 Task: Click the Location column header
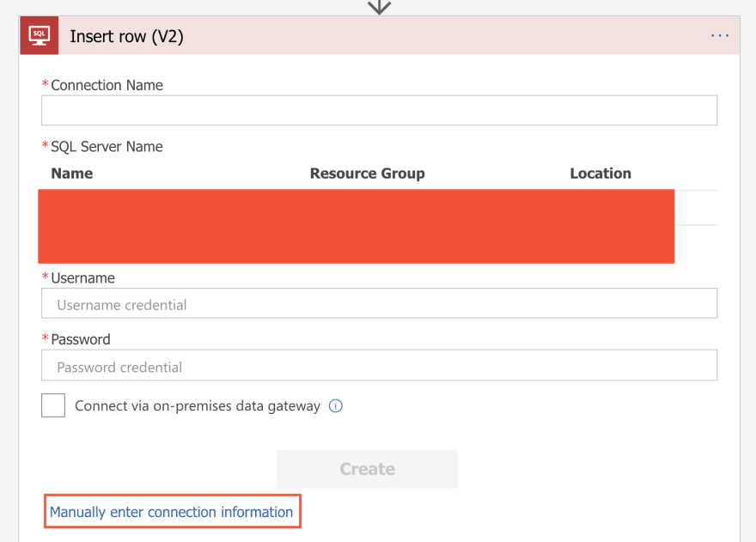601,174
